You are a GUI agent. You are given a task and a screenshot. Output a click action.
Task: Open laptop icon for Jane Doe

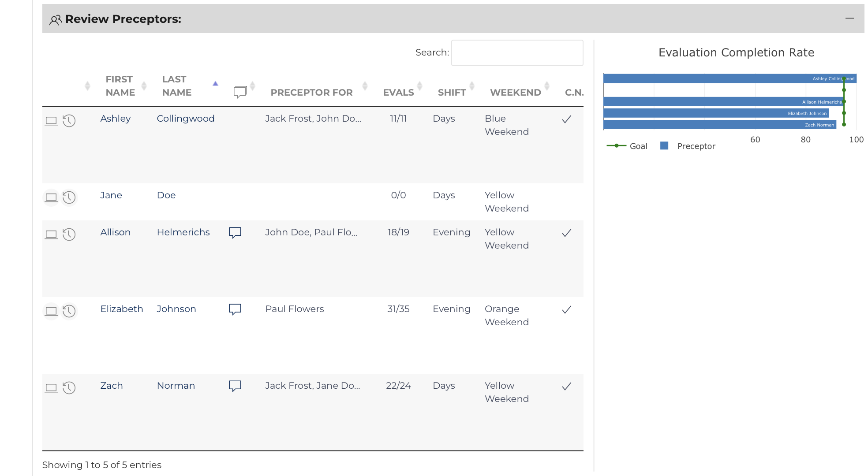click(x=51, y=197)
